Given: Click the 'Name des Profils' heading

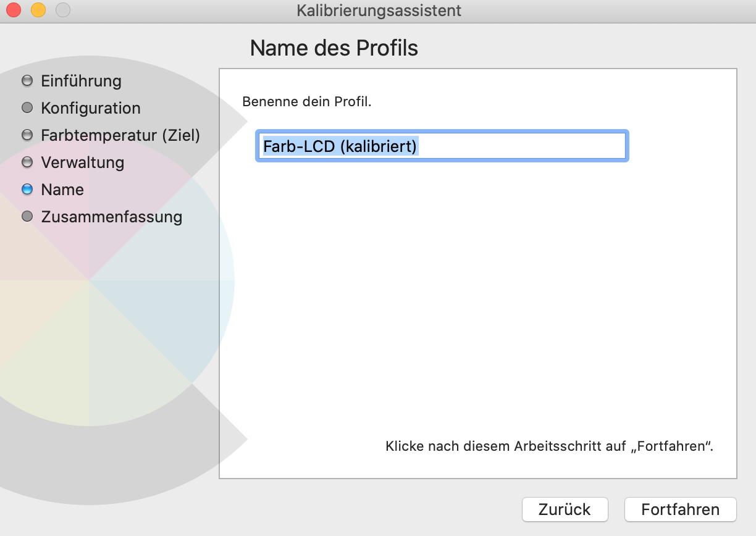Looking at the screenshot, I should (334, 48).
